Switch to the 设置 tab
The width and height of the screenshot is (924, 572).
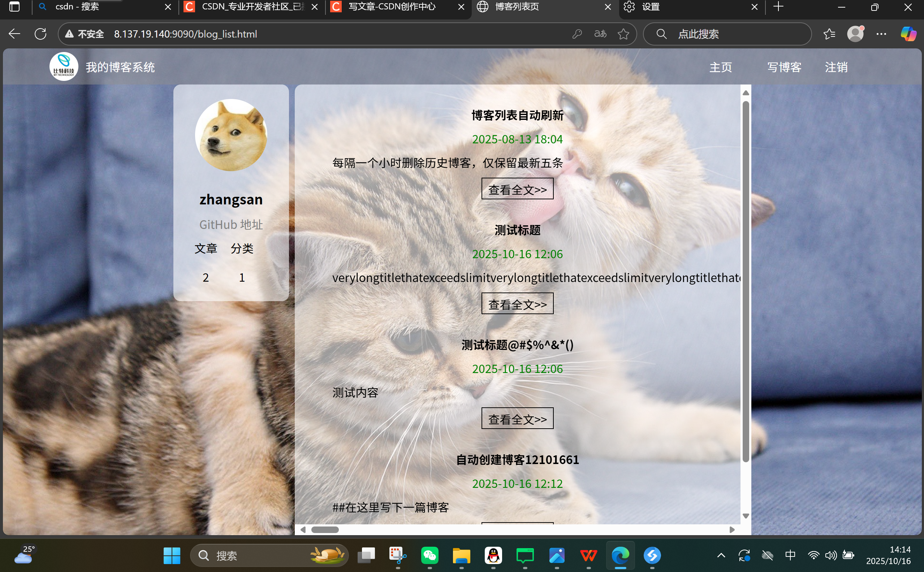pyautogui.click(x=651, y=7)
